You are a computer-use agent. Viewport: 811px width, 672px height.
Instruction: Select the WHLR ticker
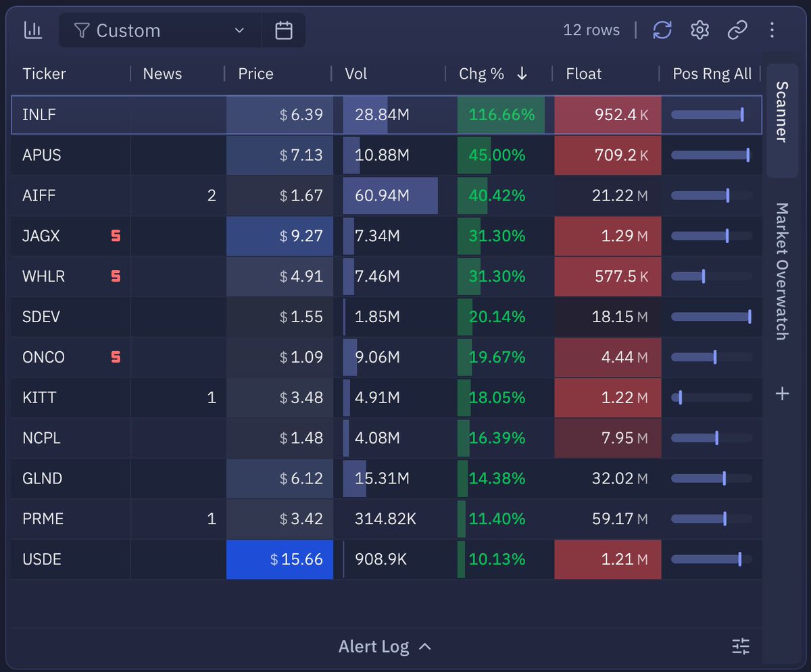point(44,276)
